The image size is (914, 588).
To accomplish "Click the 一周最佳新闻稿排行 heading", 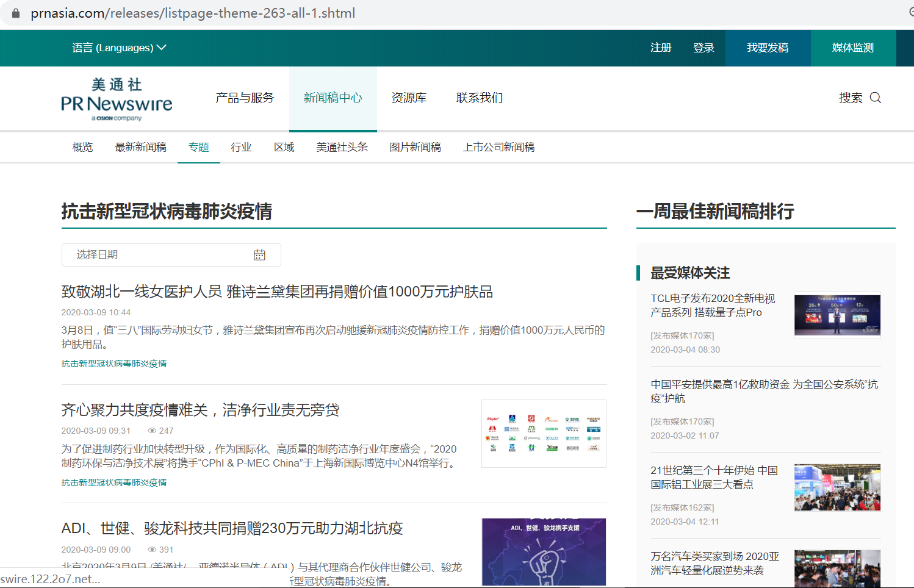I will [715, 211].
